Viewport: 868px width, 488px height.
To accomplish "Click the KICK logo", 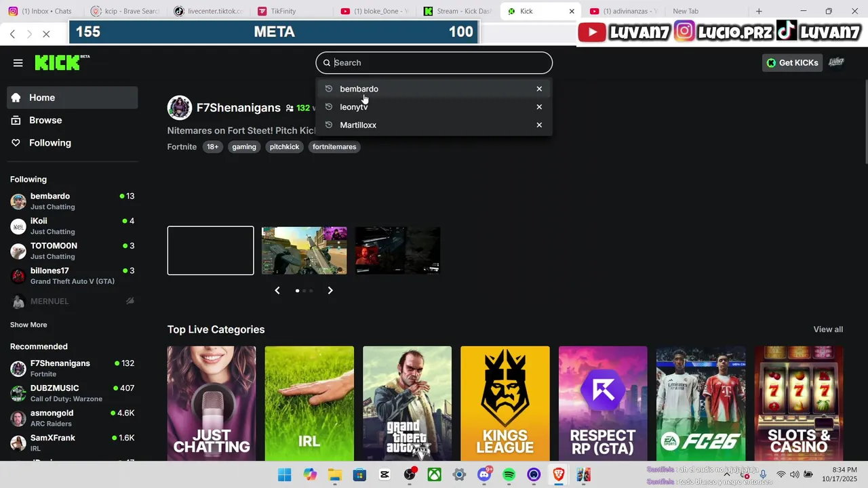I will 62,62.
